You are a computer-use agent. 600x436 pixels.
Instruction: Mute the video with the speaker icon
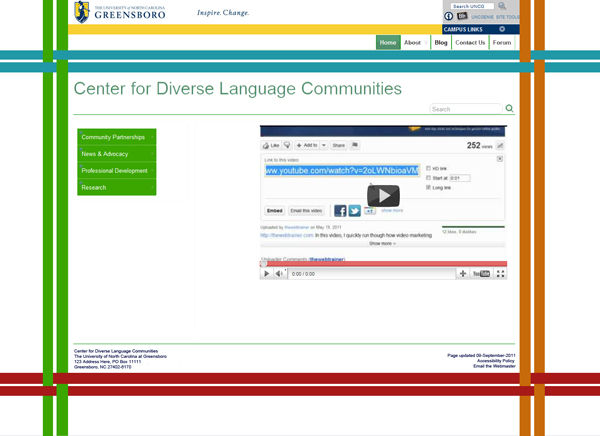point(279,274)
